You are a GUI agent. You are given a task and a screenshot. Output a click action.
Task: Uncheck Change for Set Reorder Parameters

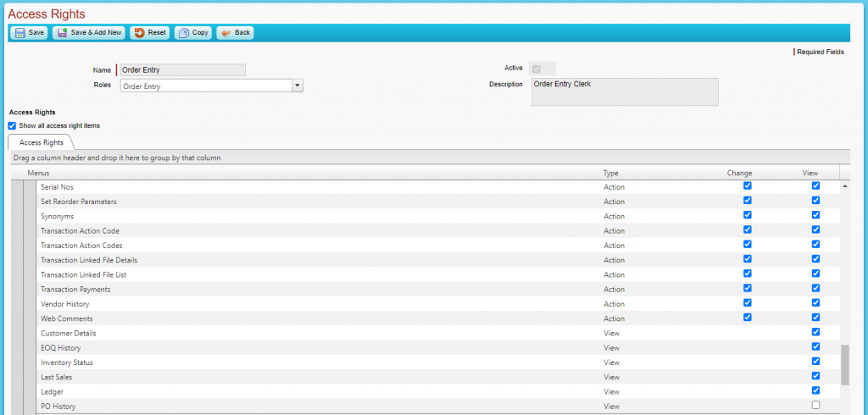click(x=748, y=201)
